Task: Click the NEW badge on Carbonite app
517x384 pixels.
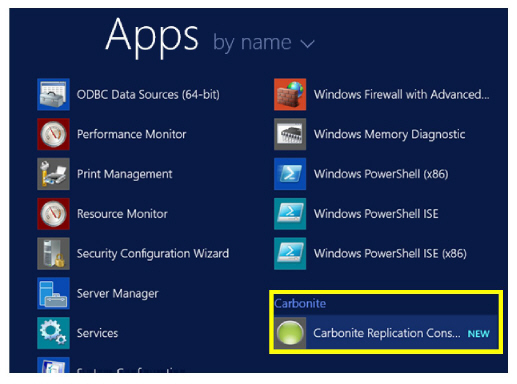Action: [x=479, y=334]
